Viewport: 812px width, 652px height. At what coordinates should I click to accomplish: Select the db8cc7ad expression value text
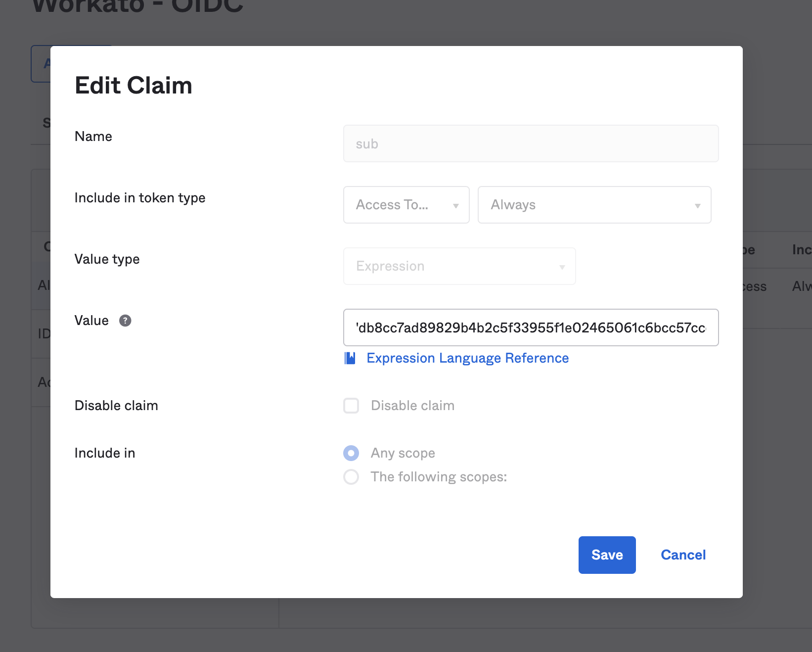(531, 327)
